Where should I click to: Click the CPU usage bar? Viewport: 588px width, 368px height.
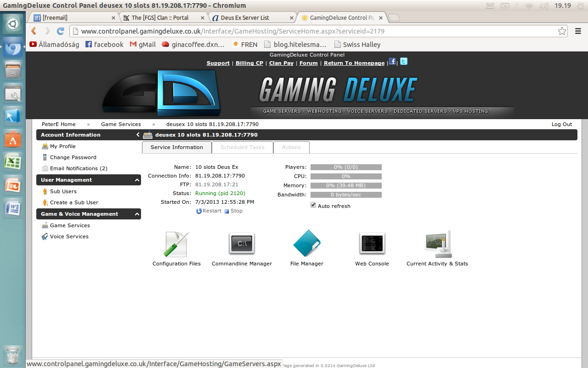tap(346, 176)
